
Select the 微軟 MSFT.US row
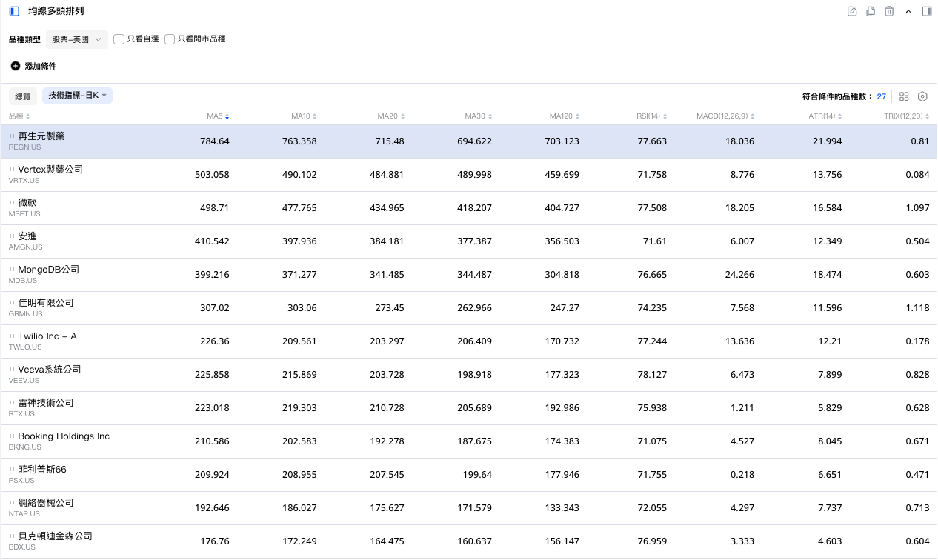[x=469, y=208]
